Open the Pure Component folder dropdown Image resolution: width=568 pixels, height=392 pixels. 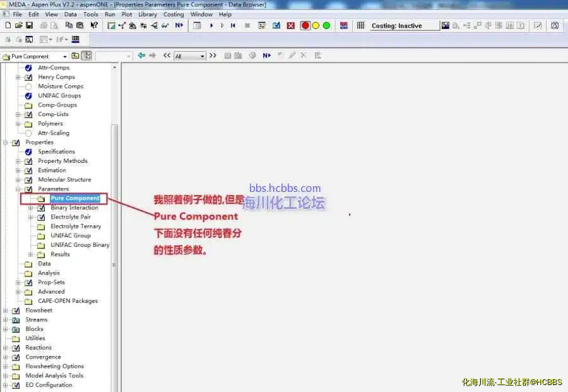click(65, 57)
